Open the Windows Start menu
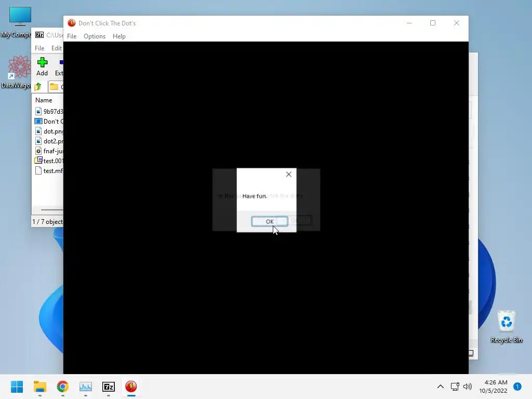The width and height of the screenshot is (532, 399). [17, 387]
